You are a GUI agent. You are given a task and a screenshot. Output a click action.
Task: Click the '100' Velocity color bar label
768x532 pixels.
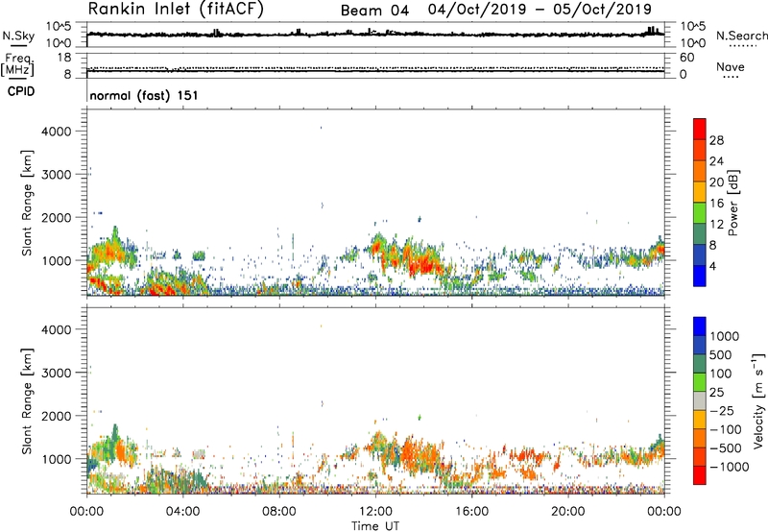(x=721, y=374)
